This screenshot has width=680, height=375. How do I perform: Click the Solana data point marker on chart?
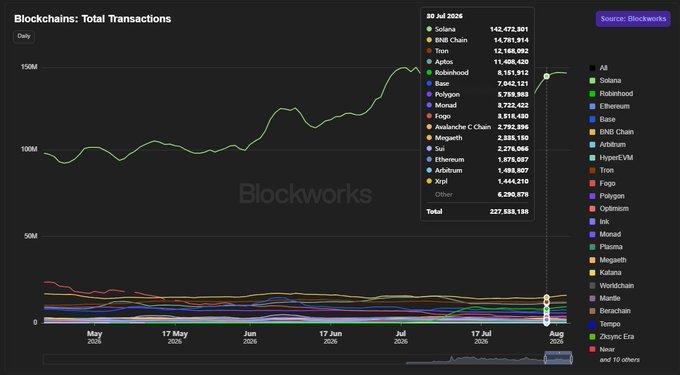coord(546,76)
